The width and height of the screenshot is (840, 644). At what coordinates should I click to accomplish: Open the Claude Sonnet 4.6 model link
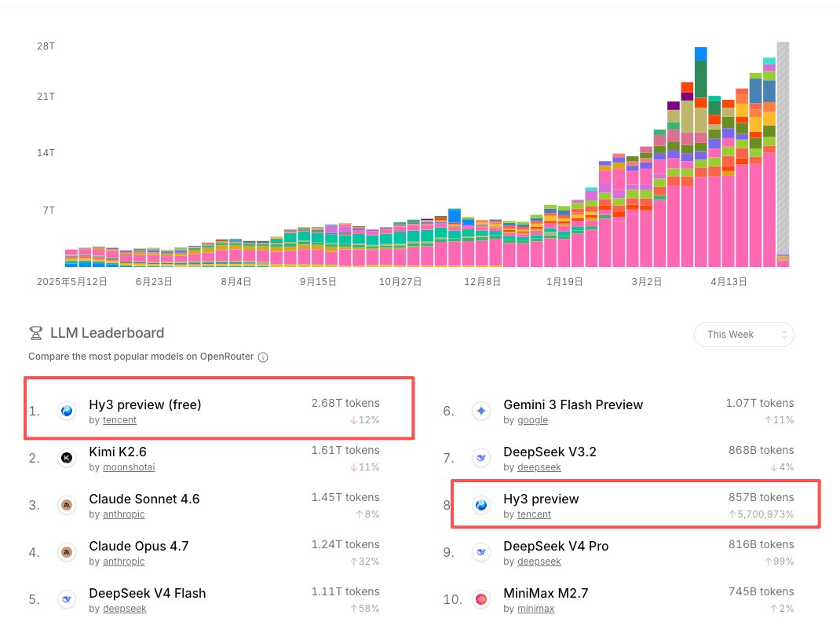[144, 499]
